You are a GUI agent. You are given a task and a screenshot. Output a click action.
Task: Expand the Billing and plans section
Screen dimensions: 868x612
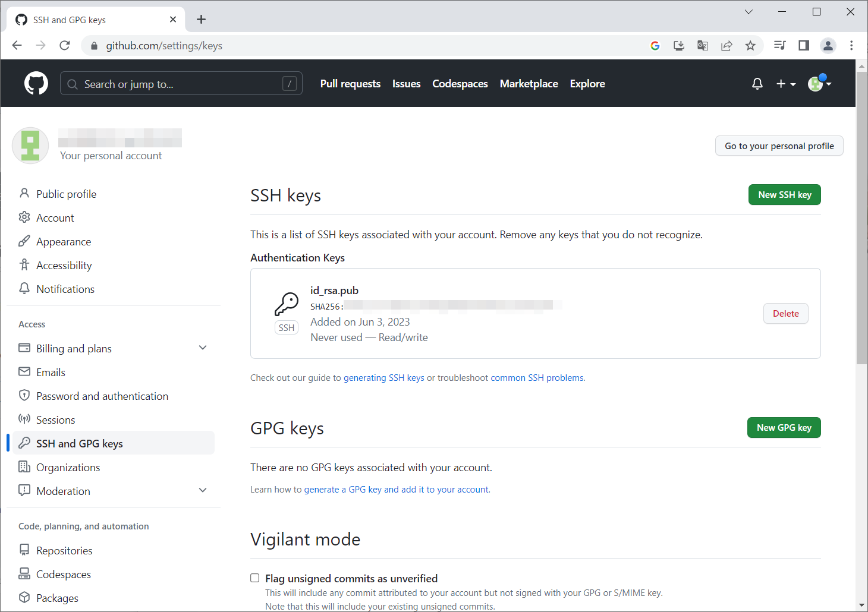203,348
